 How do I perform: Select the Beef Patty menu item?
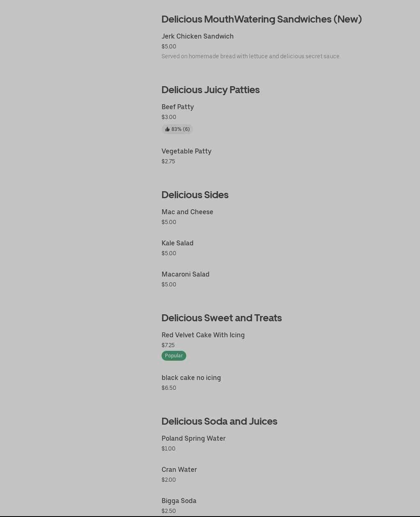point(178,107)
